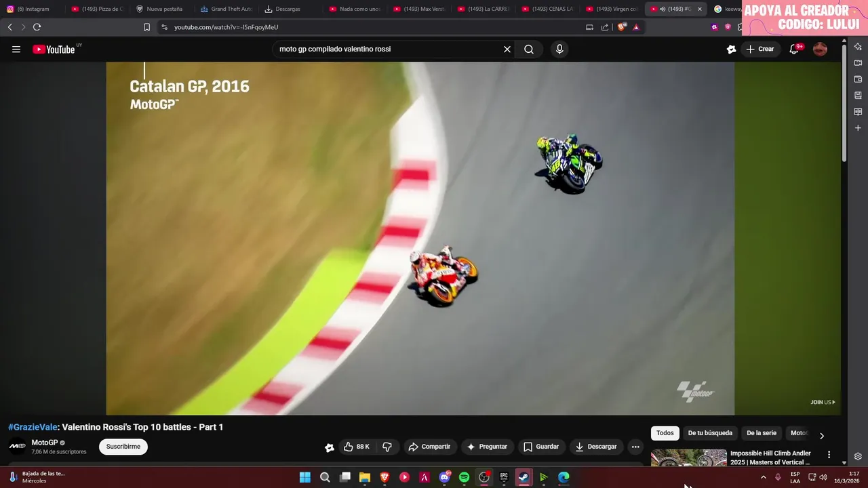Click the Descargar download button

[596, 447]
